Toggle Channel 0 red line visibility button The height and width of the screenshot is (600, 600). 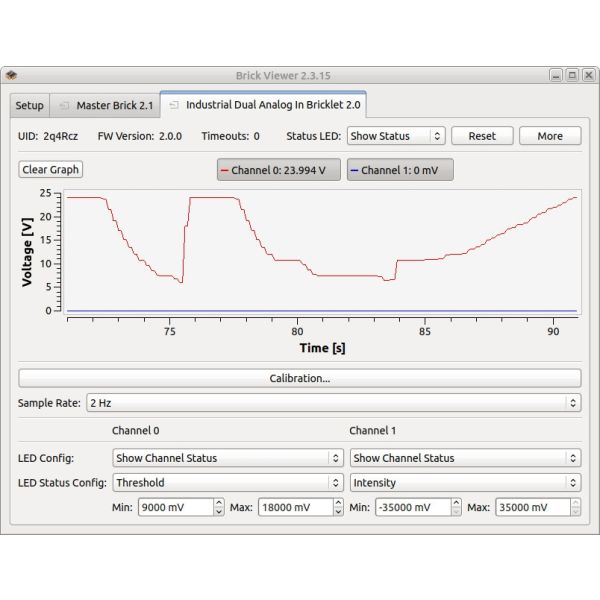click(279, 170)
